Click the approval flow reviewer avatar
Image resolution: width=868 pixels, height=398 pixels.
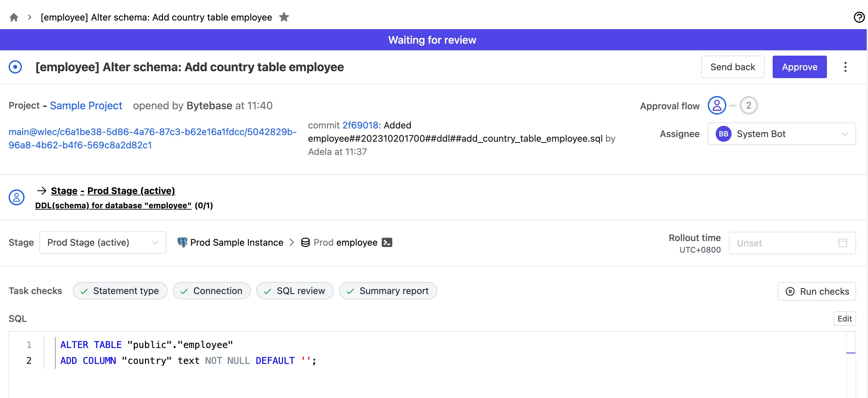pyautogui.click(x=717, y=105)
